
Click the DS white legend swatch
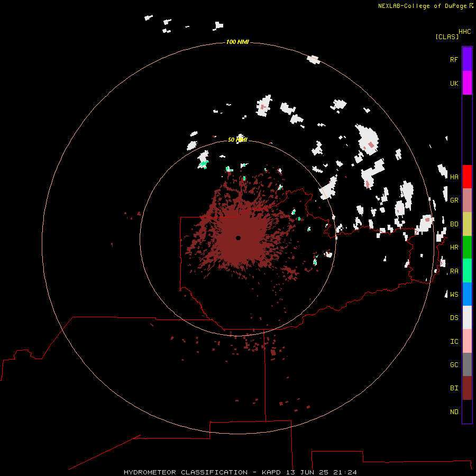(467, 317)
